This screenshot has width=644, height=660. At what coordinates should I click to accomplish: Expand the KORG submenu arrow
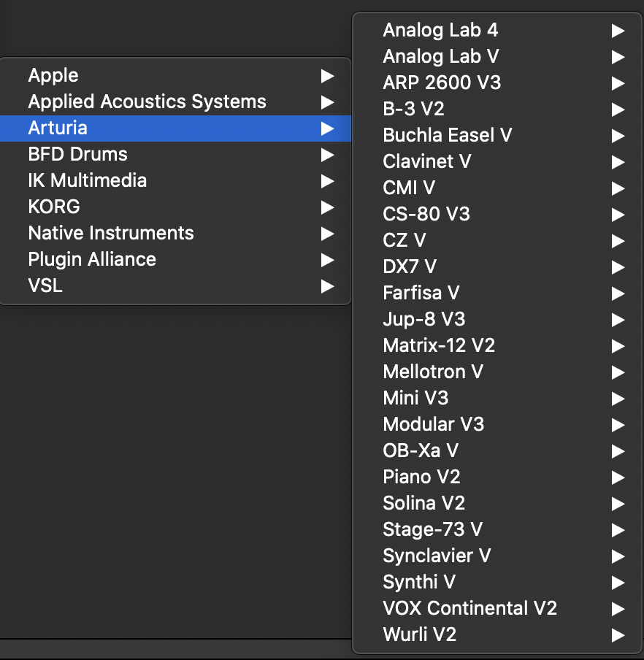click(x=327, y=207)
